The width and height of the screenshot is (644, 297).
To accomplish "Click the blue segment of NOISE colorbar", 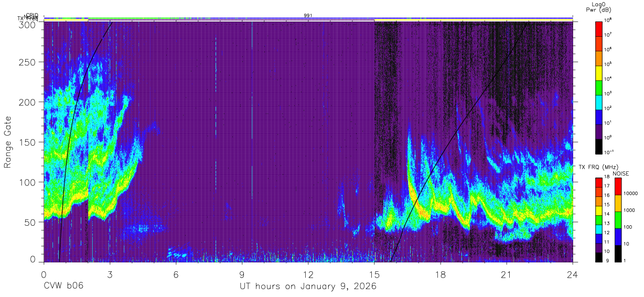I will 618,236.
